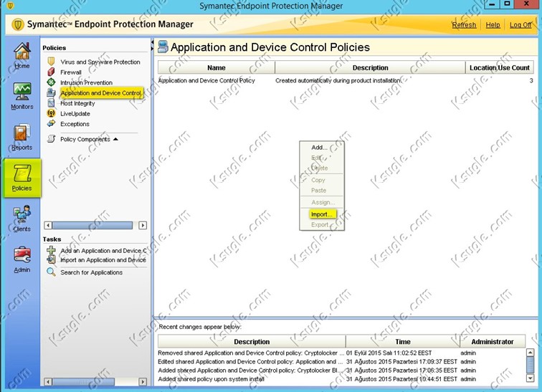
Task: Click policies list horizontal scrollbar thumb
Action: pos(92,225)
